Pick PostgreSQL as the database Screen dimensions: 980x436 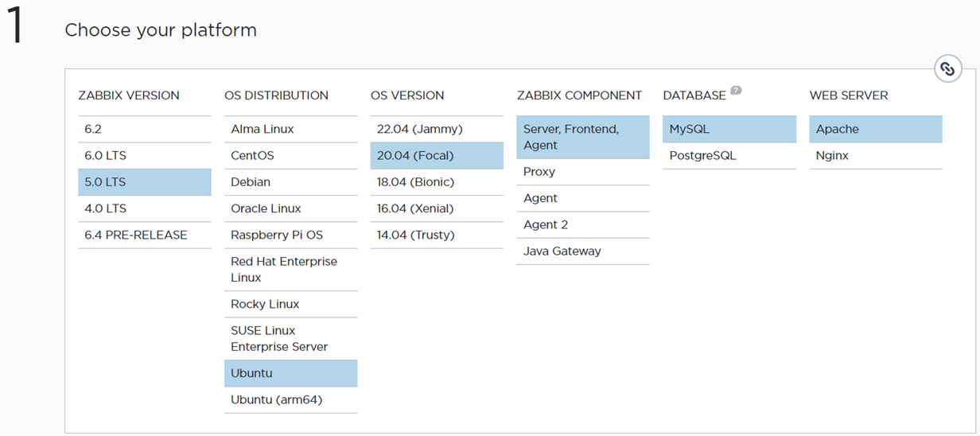coord(729,156)
